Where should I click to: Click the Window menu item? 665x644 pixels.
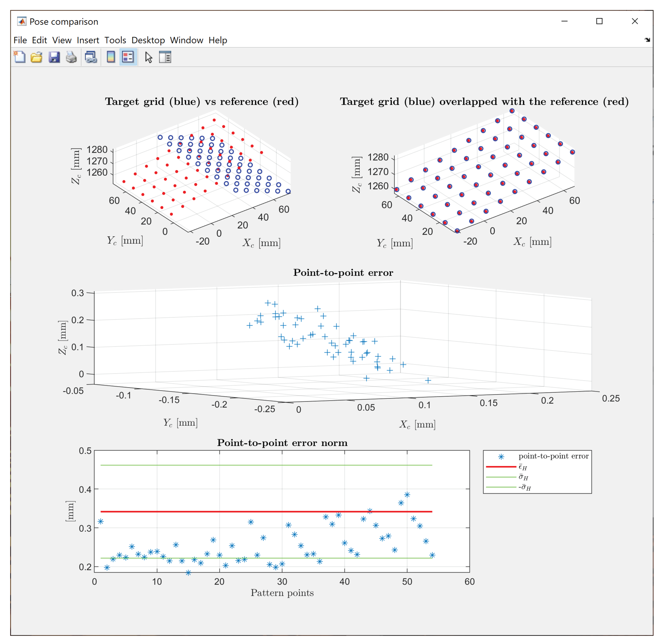tap(186, 40)
